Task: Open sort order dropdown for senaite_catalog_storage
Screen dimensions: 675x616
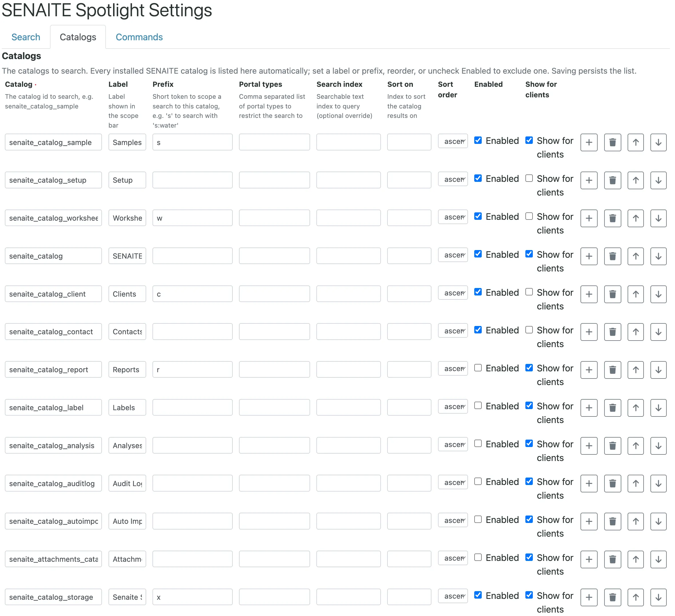Action: tap(453, 596)
